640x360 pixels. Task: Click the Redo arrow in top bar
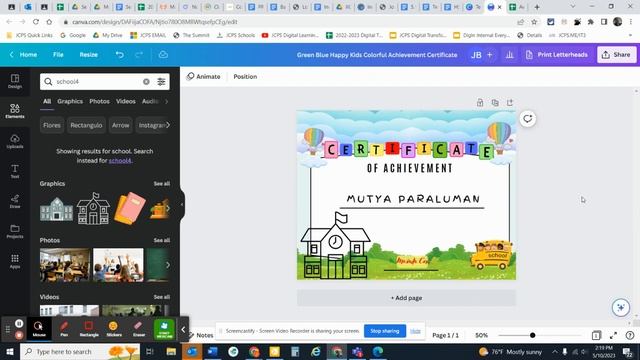[139, 55]
